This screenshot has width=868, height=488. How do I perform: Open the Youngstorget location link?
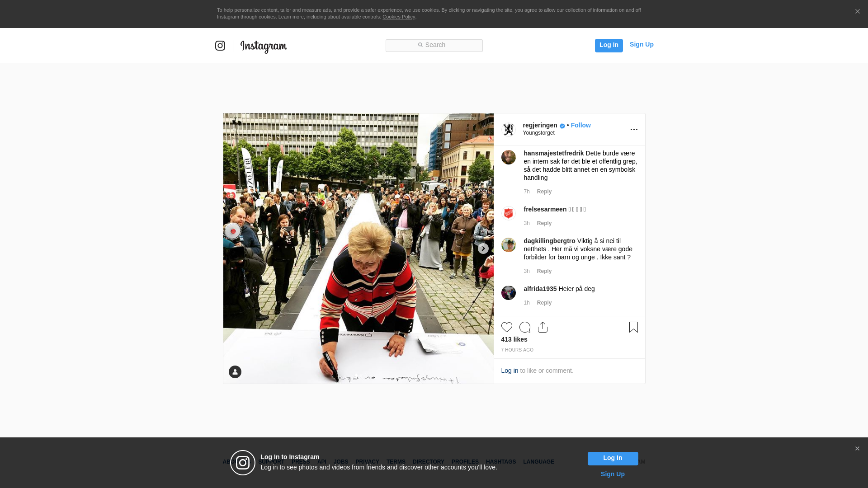click(538, 133)
